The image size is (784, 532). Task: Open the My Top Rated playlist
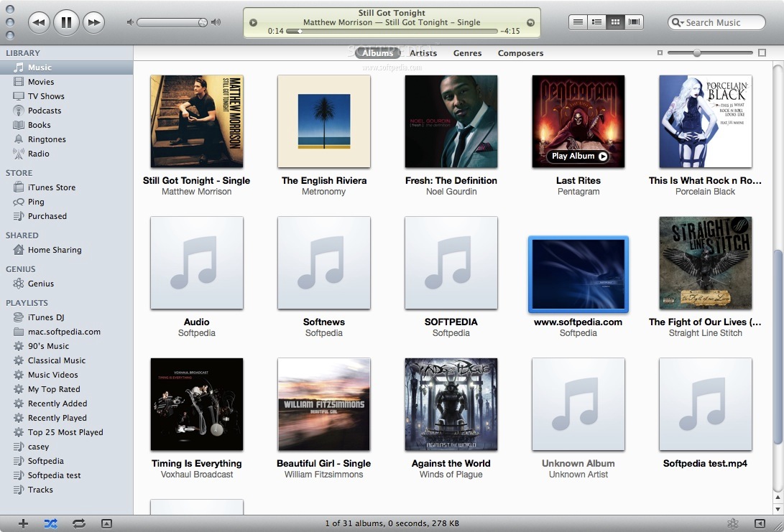[67, 389]
